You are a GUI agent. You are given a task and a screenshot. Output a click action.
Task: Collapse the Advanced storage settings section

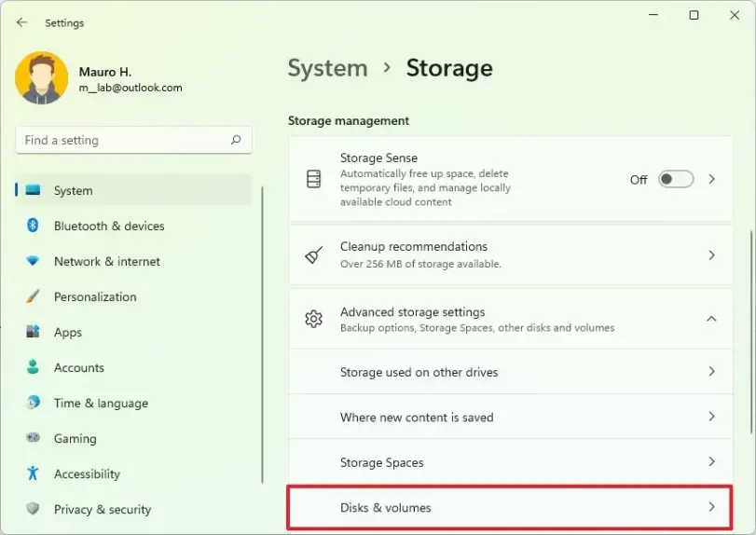point(711,319)
